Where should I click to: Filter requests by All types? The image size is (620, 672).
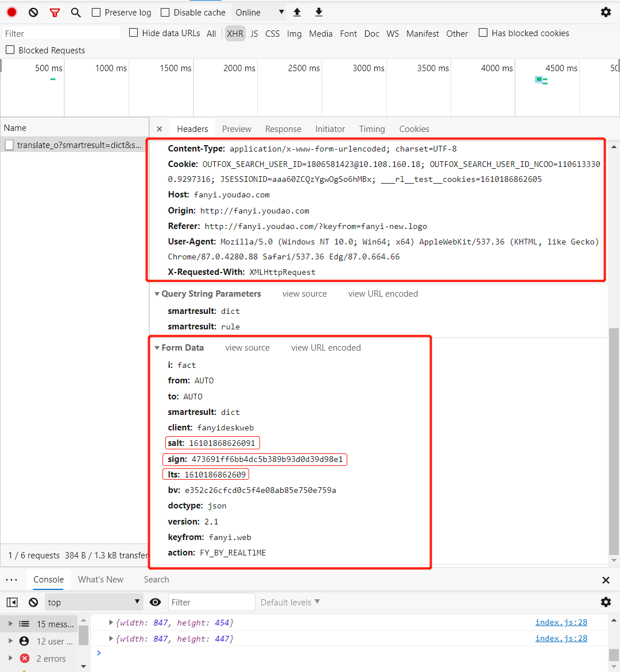coord(211,33)
